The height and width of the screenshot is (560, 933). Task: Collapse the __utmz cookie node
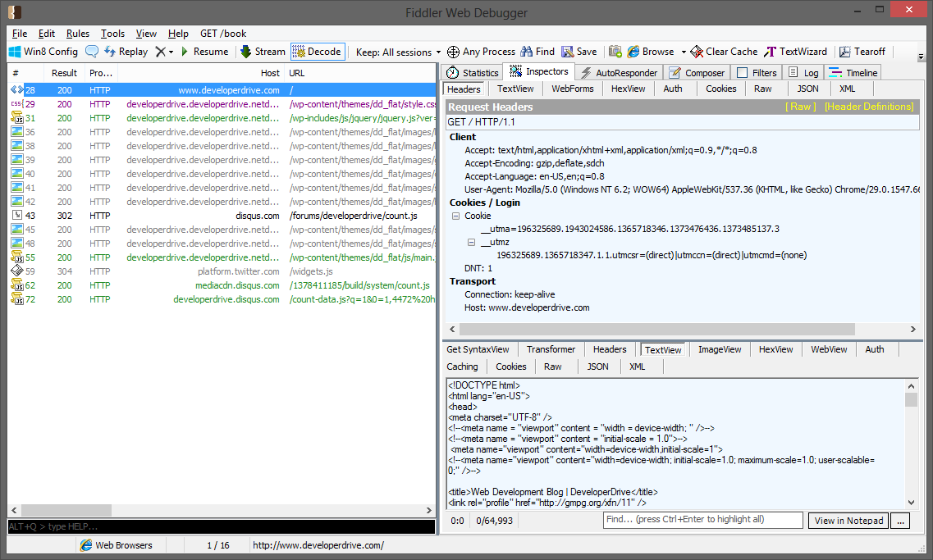471,242
